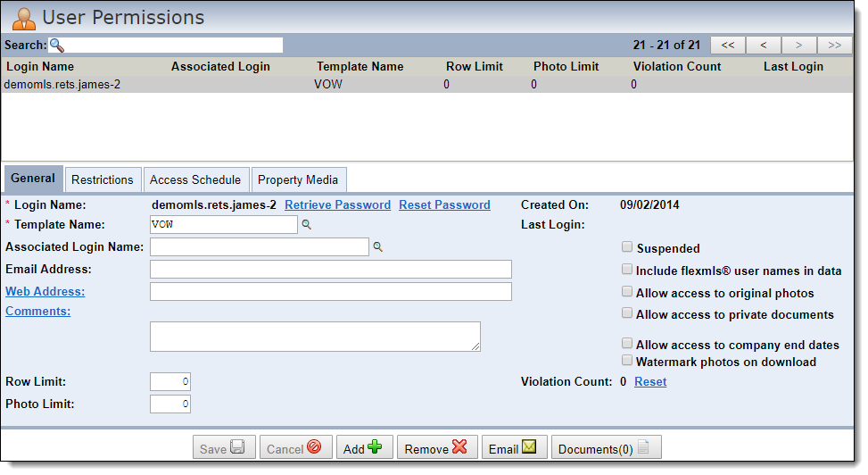Focus the Search input field
The width and height of the screenshot is (868, 475).
[x=166, y=45]
